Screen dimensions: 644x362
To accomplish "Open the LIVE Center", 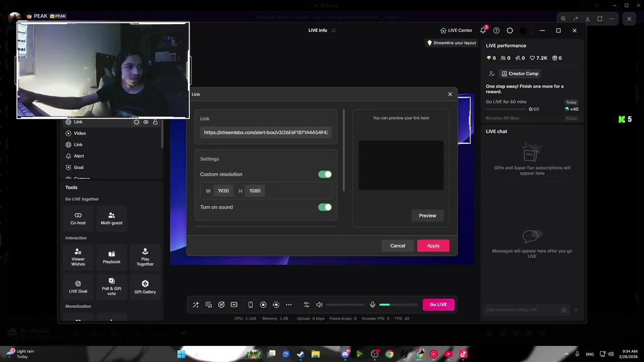I will 456,30.
